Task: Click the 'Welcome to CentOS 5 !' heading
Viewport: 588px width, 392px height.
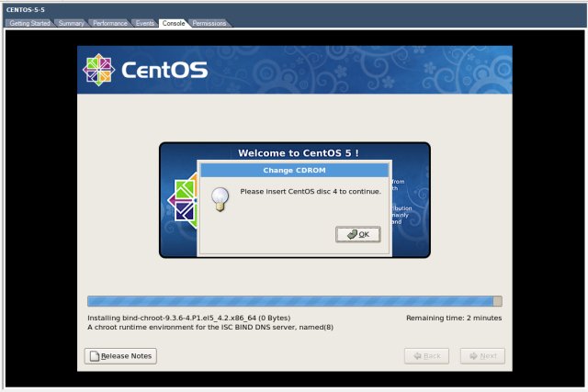Action: (x=299, y=153)
